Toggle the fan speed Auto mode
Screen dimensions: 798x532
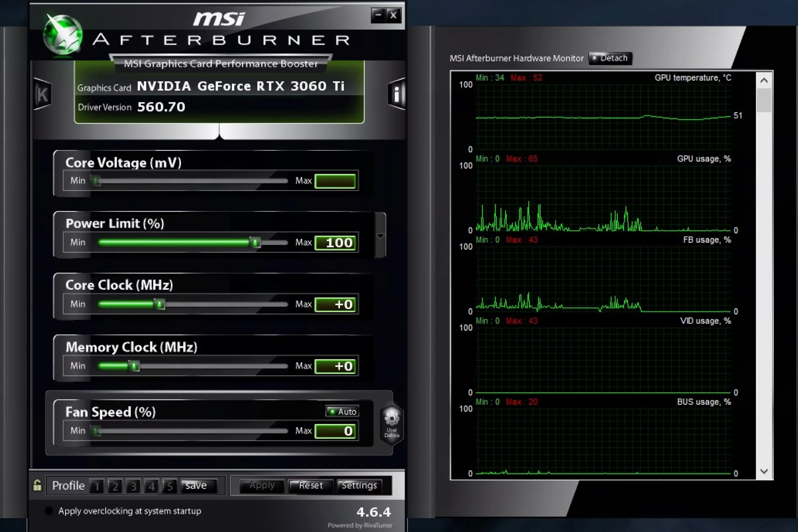[342, 411]
